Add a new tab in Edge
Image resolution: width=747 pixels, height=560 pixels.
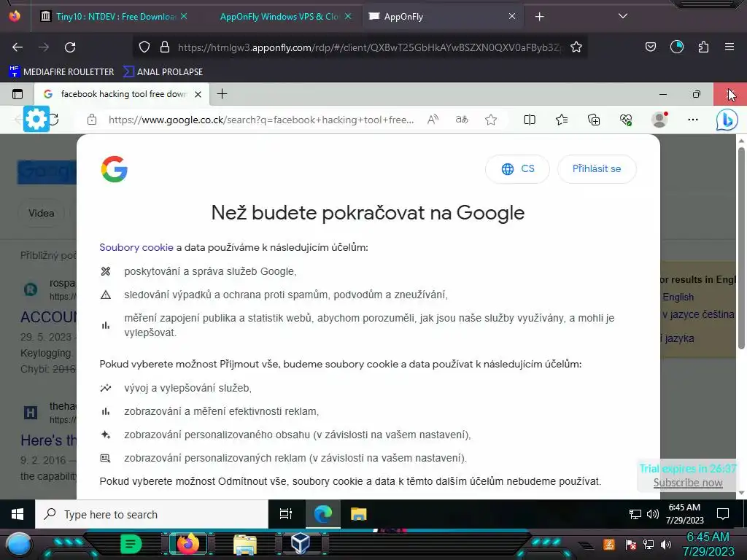point(222,94)
